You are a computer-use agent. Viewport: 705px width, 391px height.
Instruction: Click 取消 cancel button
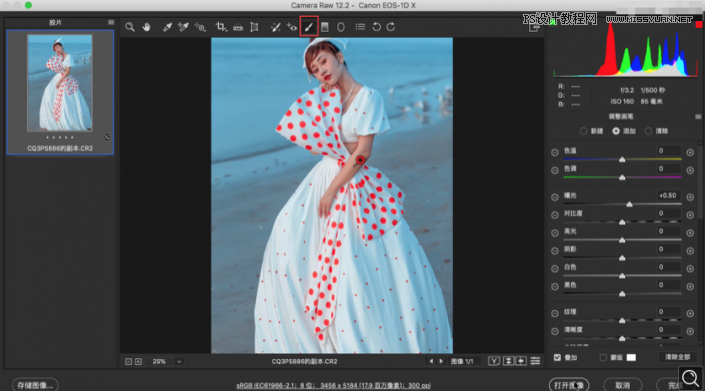point(623,385)
